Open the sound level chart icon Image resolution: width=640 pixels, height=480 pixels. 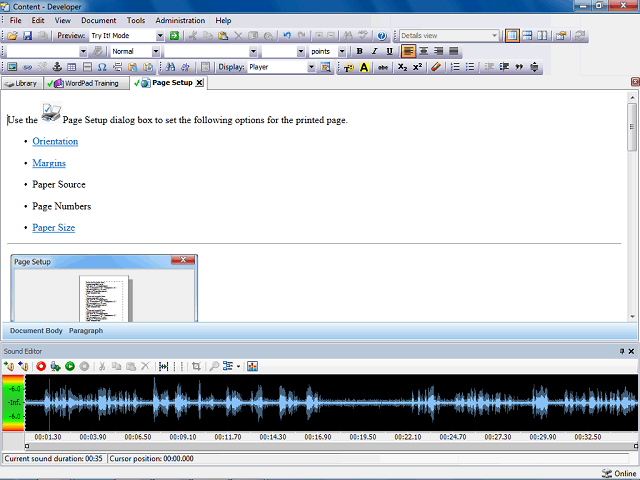pos(252,366)
